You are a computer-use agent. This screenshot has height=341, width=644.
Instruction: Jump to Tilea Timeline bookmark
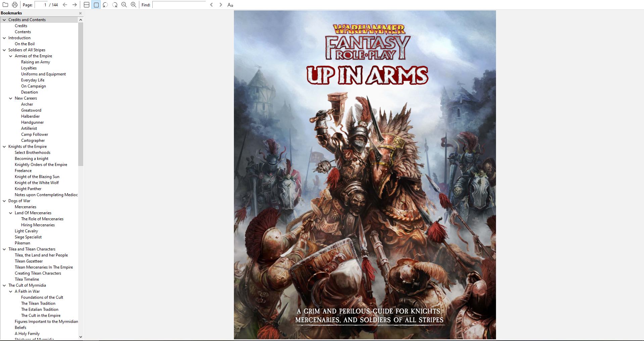pyautogui.click(x=27, y=279)
